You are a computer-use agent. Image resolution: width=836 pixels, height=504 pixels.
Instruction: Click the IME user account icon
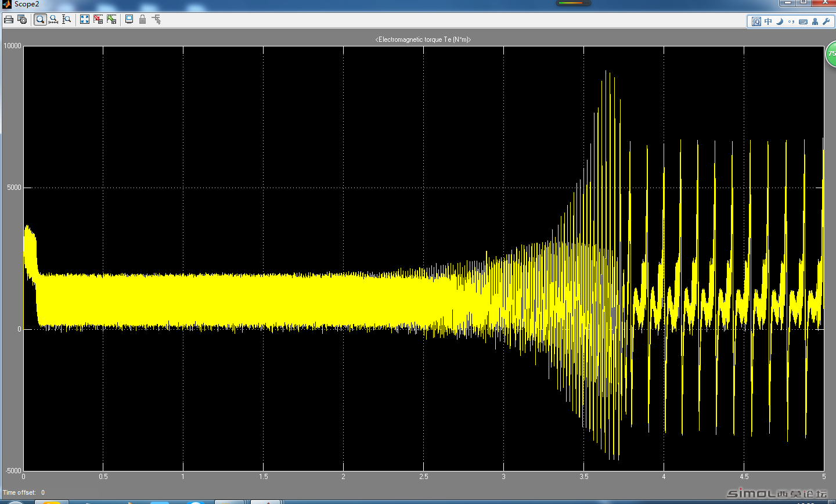(815, 21)
